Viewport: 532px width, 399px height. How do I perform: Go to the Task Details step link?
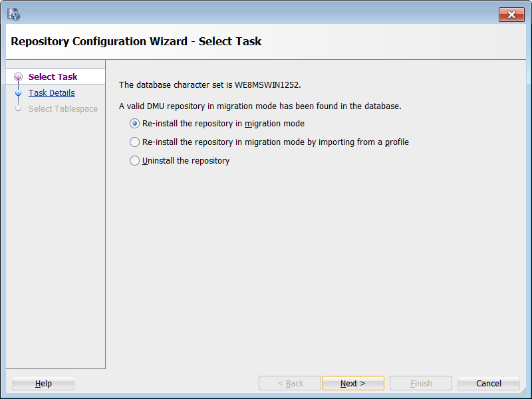52,92
